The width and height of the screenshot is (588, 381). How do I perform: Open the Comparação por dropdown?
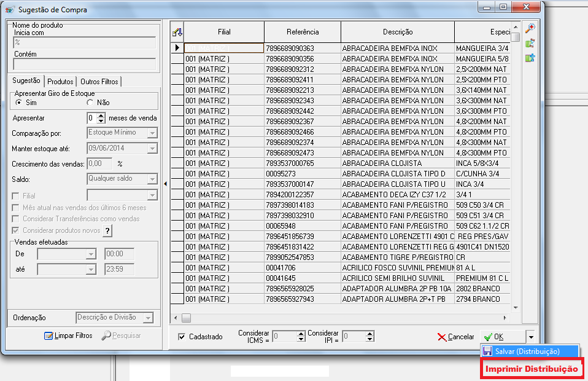(152, 133)
